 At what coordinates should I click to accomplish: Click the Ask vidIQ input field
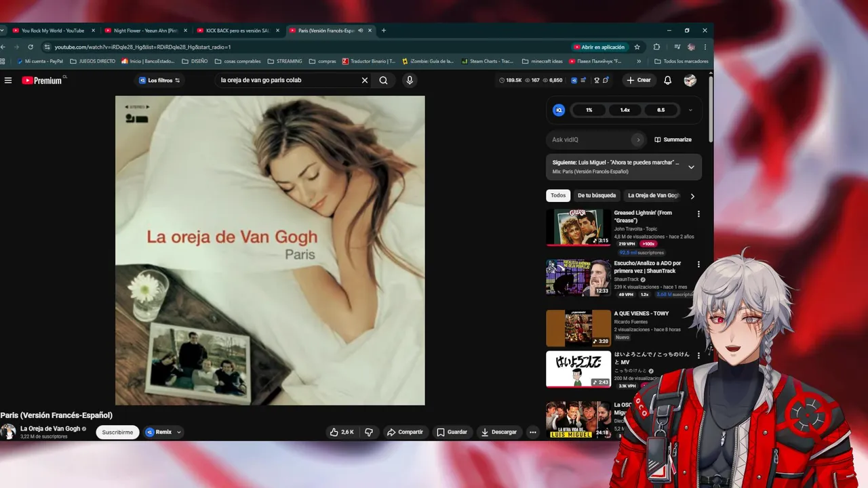589,140
